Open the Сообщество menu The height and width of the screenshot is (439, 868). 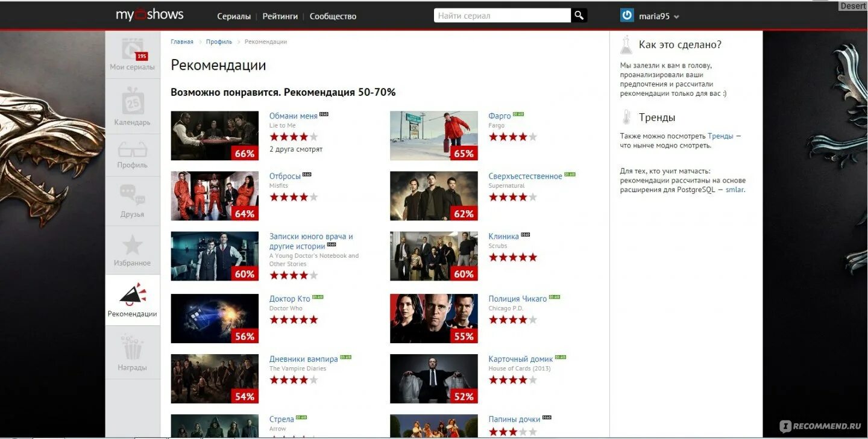(333, 16)
